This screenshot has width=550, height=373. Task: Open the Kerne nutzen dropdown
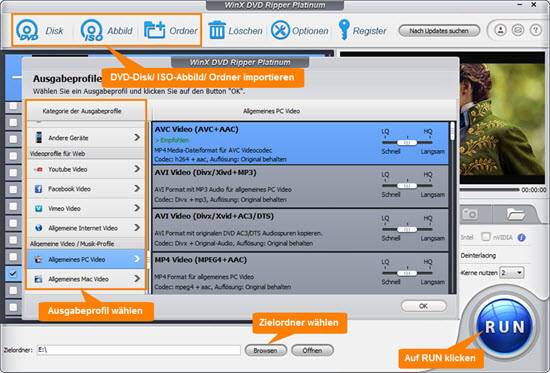pyautogui.click(x=512, y=273)
